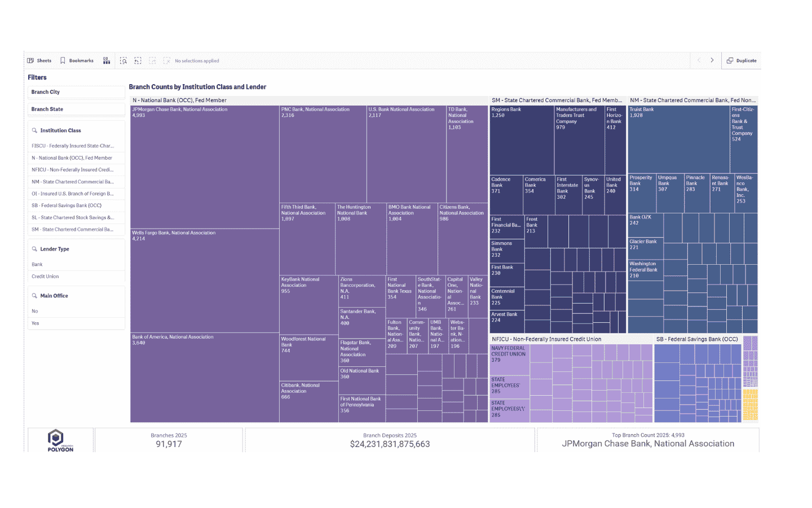Image resolution: width=812 pixels, height=508 pixels.
Task: Select FISCU institution class value
Action: click(x=76, y=146)
